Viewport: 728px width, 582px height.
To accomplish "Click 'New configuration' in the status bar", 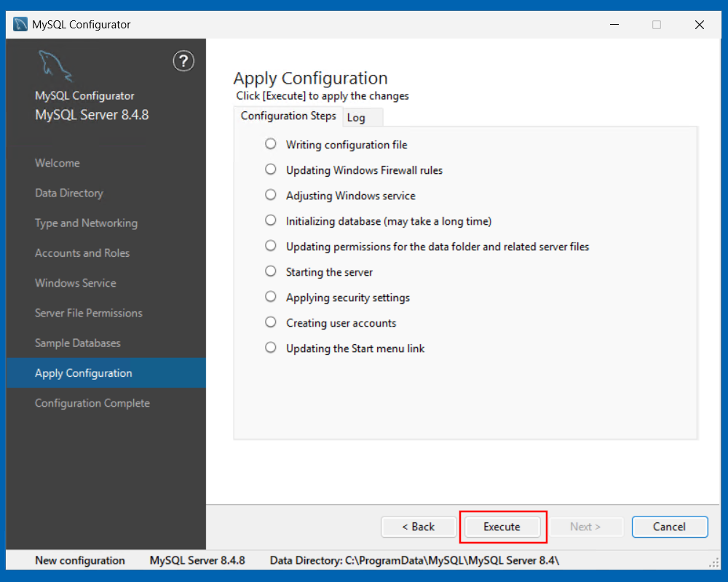I will click(x=80, y=561).
